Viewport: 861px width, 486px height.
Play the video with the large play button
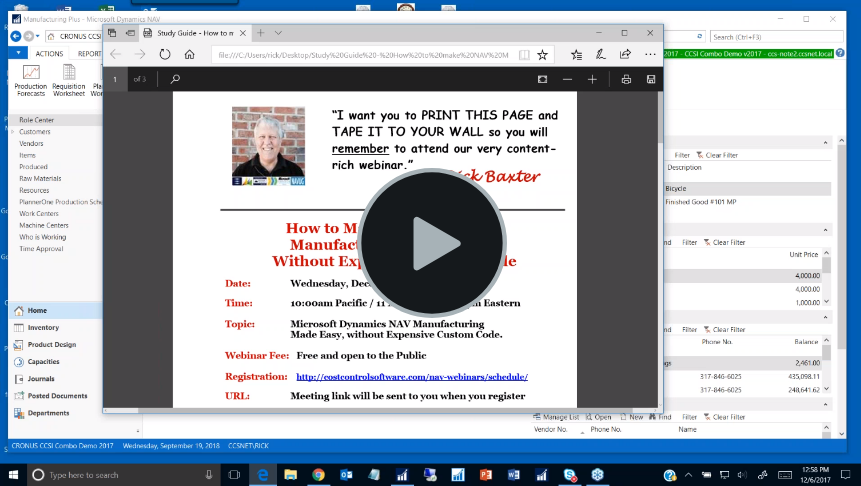click(432, 243)
